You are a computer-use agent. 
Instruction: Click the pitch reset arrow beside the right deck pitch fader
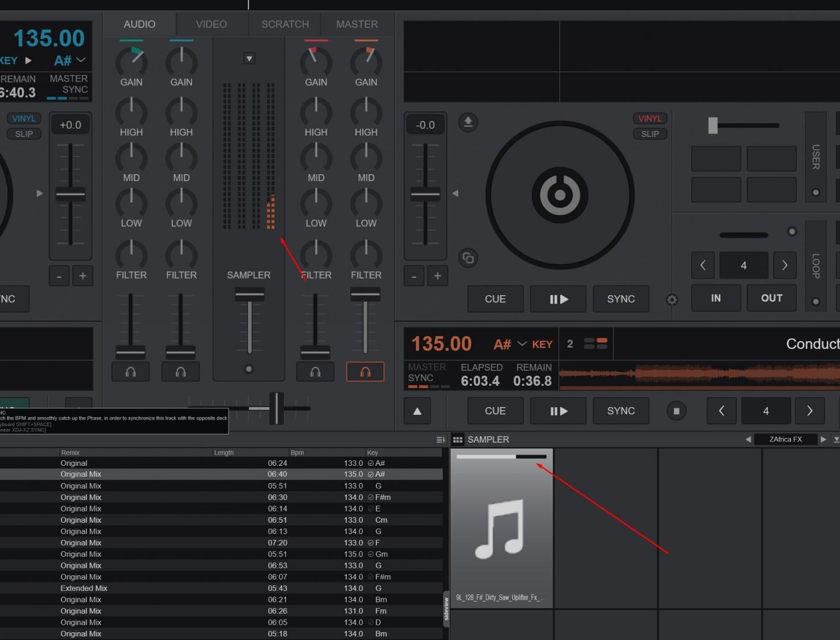[455, 193]
